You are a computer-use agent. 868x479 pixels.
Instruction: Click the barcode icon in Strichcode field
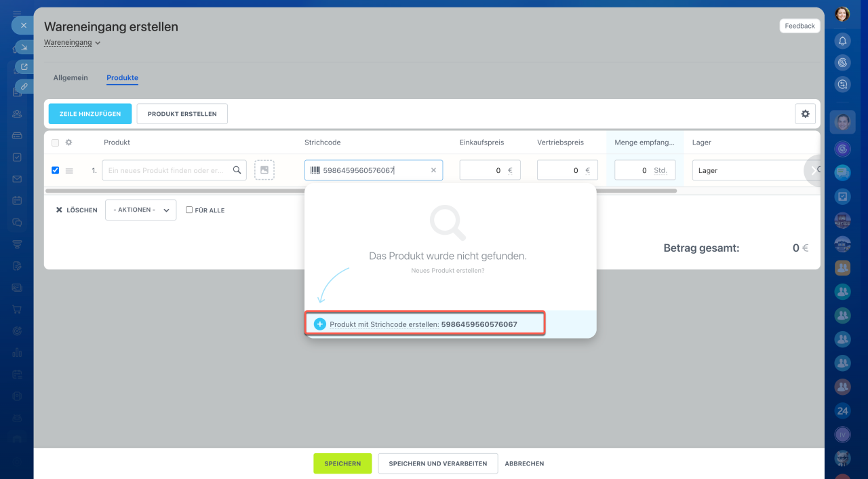click(x=315, y=170)
